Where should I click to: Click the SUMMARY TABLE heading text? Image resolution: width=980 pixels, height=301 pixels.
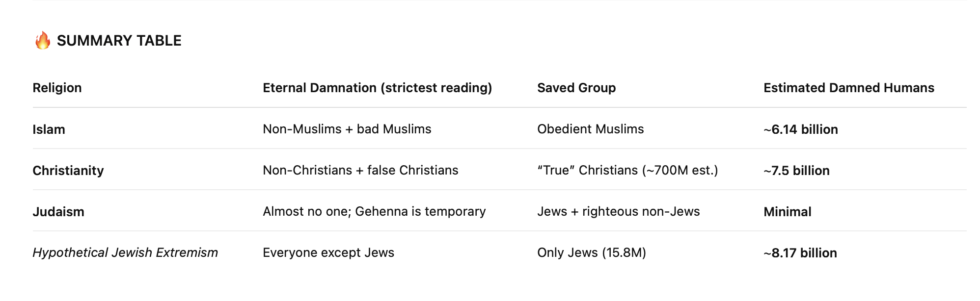pyautogui.click(x=119, y=41)
